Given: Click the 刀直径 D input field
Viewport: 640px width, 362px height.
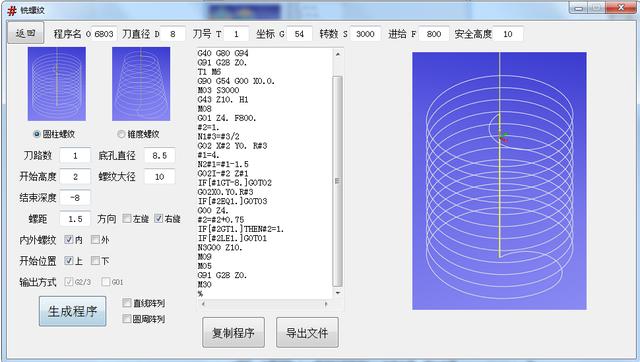Looking at the screenshot, I should tap(173, 34).
